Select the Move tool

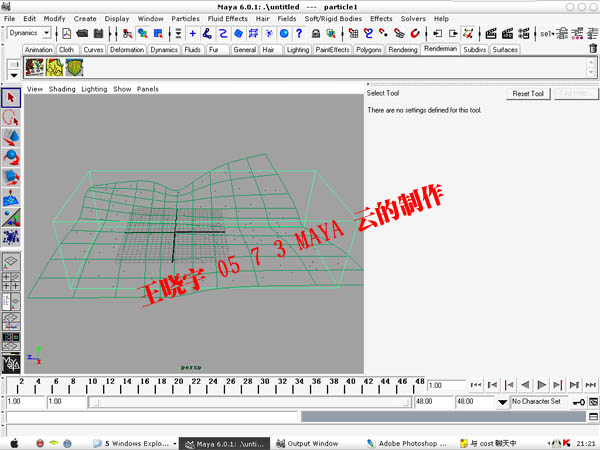click(11, 137)
